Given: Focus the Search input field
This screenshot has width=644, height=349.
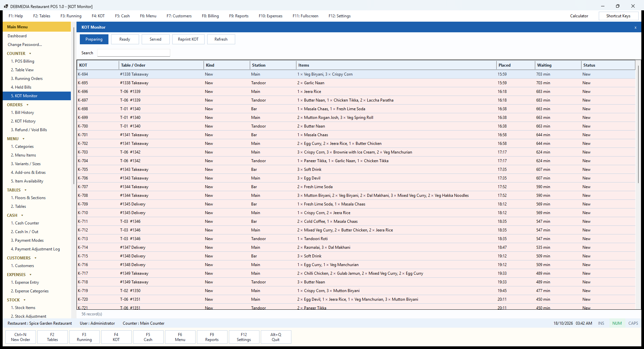Looking at the screenshot, I should [133, 53].
